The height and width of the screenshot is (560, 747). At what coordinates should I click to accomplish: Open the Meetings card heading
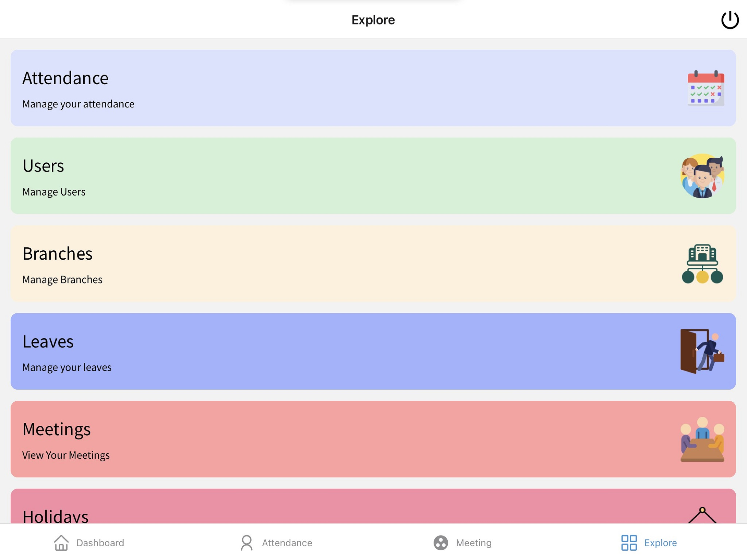(56, 430)
